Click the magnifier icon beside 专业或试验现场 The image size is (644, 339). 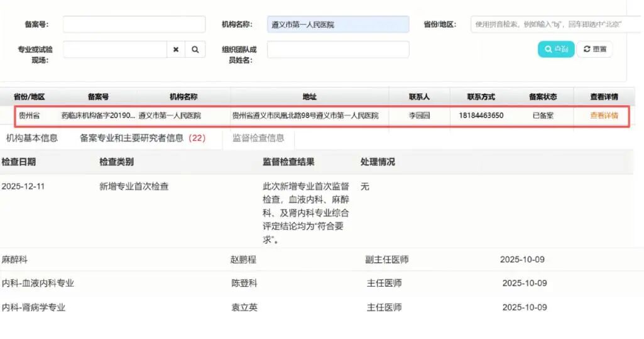(195, 50)
